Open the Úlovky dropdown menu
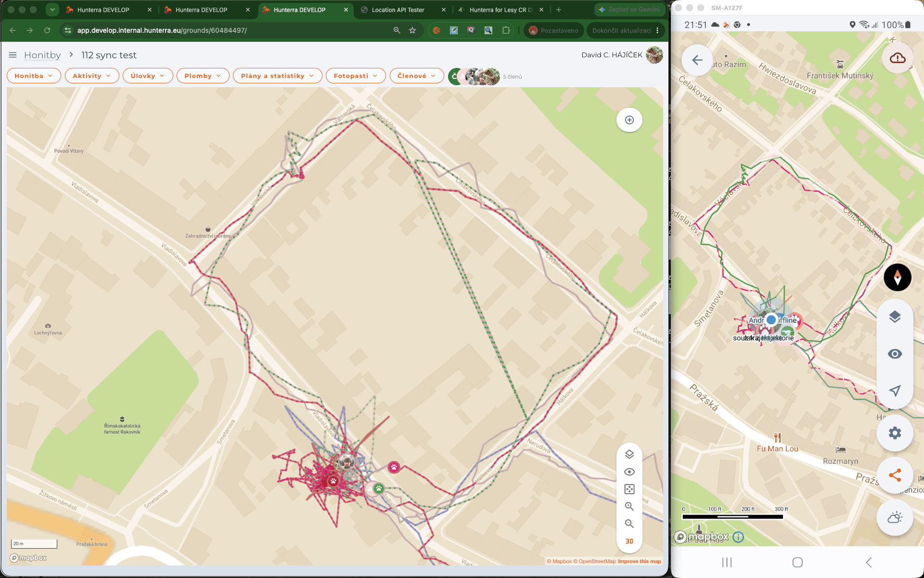Screen dimensions: 924x578 pos(148,76)
